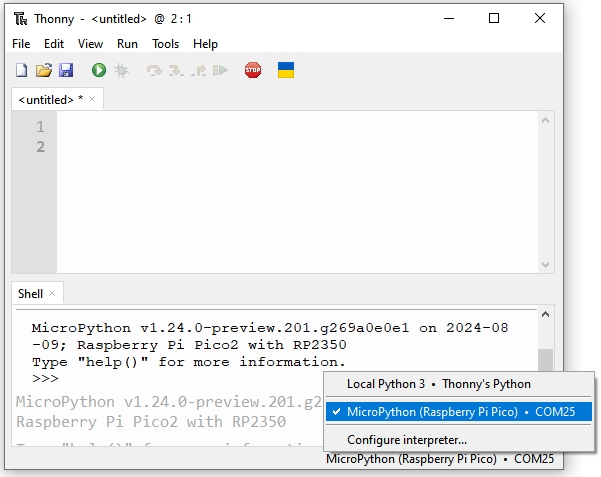This screenshot has width=601, height=477.
Task: Debug current script with the bug icon
Action: pos(122,71)
